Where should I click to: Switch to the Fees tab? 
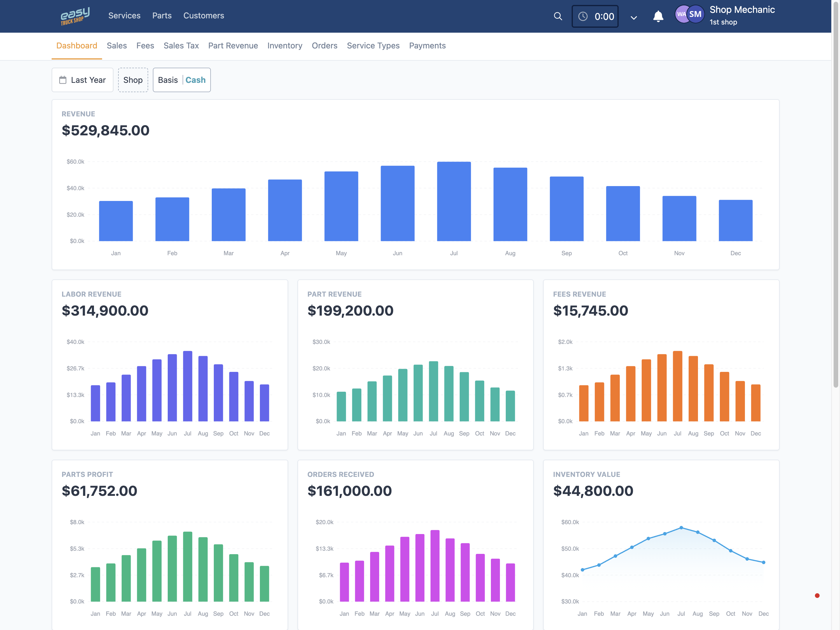(x=145, y=45)
